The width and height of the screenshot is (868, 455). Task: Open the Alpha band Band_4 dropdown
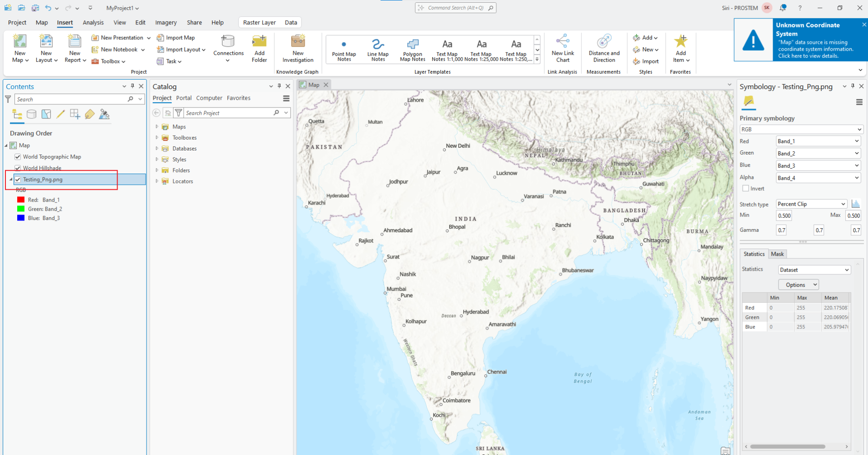click(818, 178)
